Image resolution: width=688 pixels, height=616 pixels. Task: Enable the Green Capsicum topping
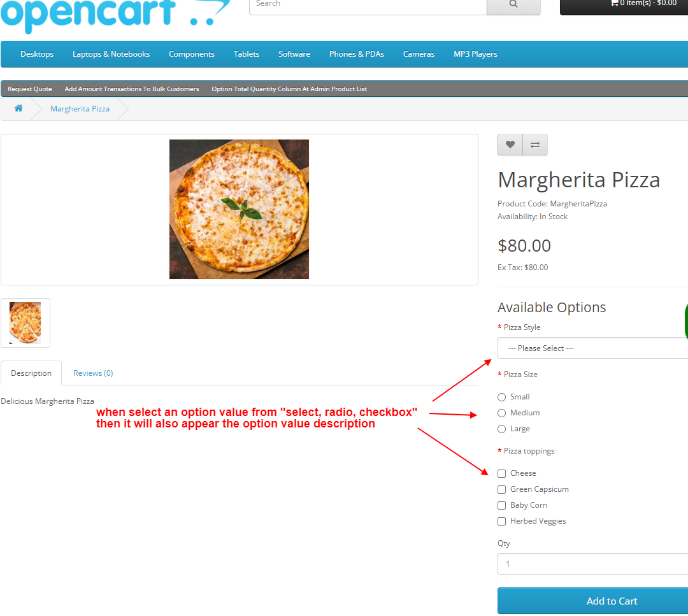click(x=501, y=489)
